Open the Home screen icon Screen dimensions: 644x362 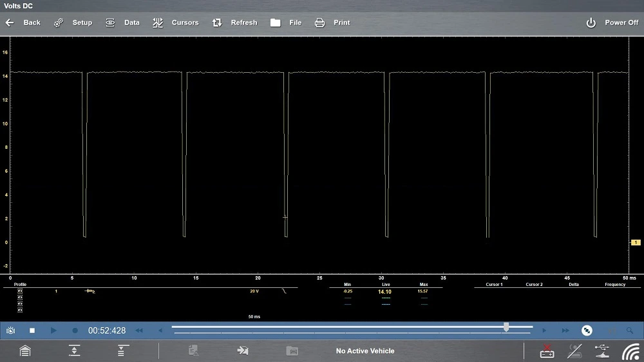point(24,351)
